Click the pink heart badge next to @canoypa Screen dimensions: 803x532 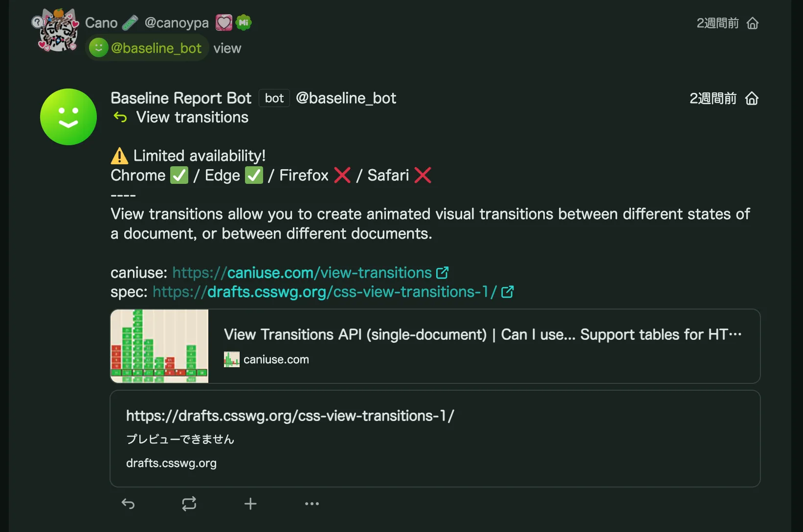pyautogui.click(x=224, y=22)
